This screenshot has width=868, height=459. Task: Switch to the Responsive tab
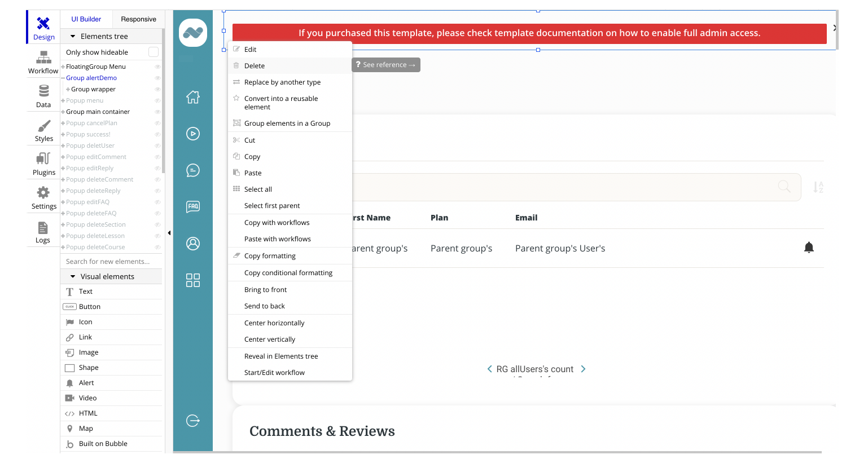click(x=138, y=19)
